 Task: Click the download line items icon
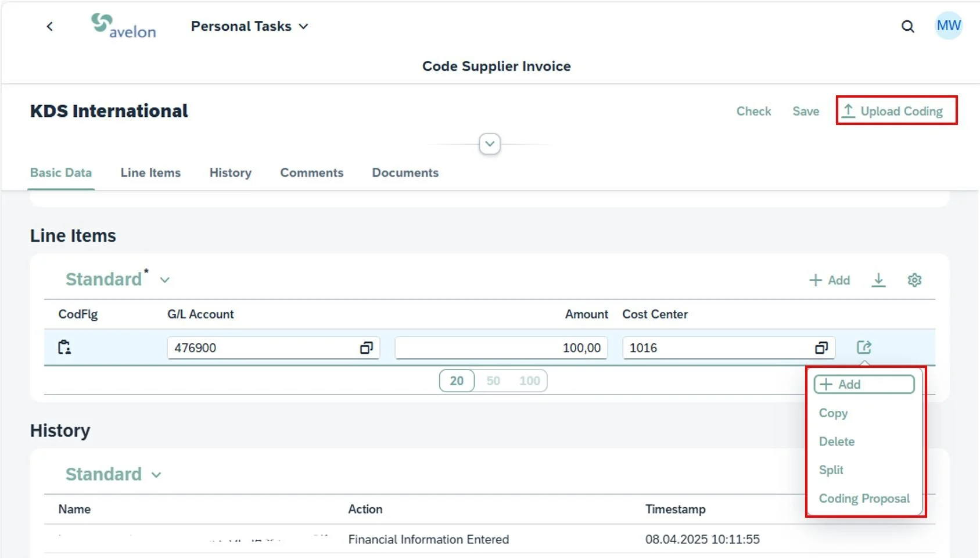click(878, 280)
